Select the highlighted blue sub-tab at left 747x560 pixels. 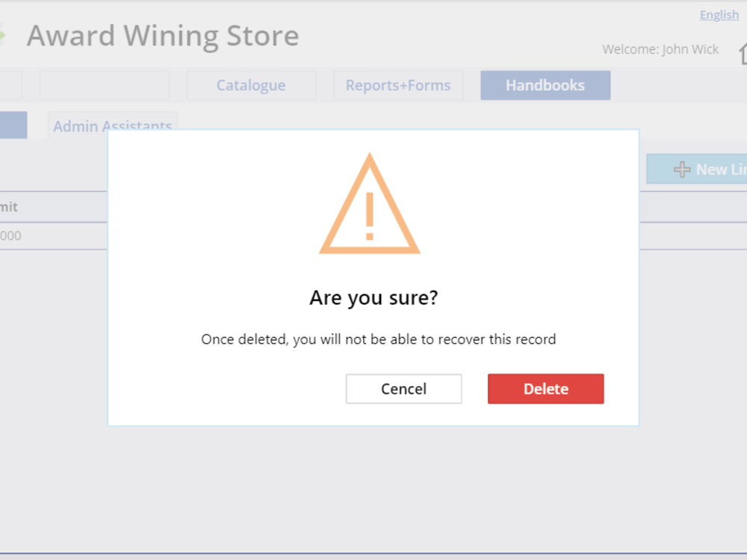tap(13, 125)
